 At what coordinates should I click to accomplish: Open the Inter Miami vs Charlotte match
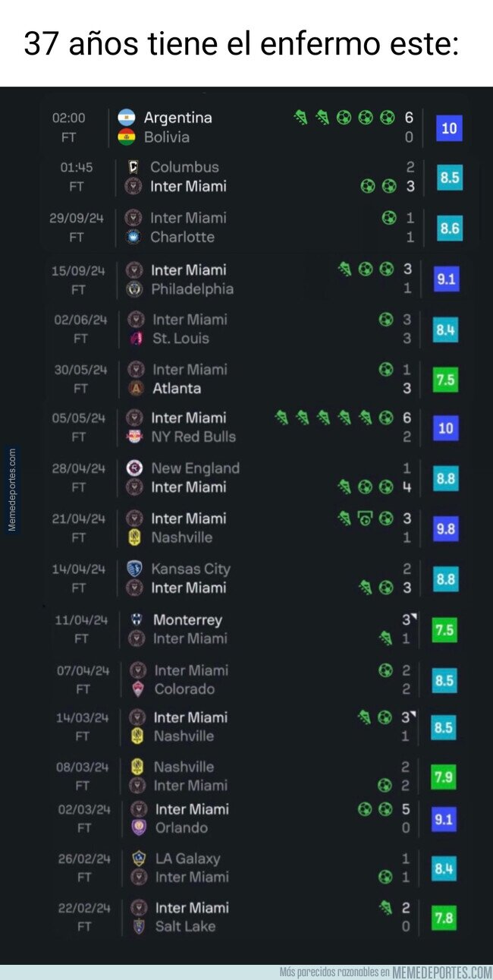tap(259, 227)
